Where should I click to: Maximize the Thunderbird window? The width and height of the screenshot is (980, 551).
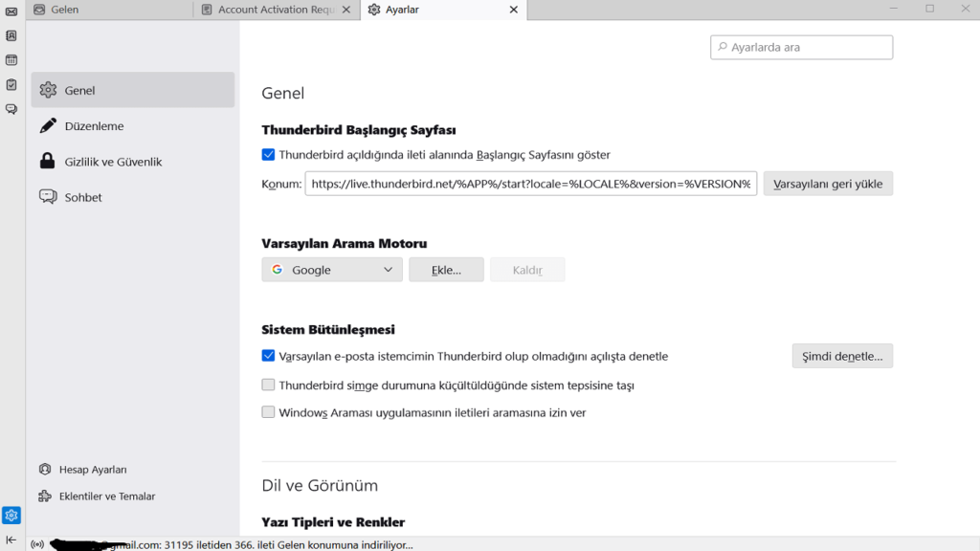tap(930, 9)
